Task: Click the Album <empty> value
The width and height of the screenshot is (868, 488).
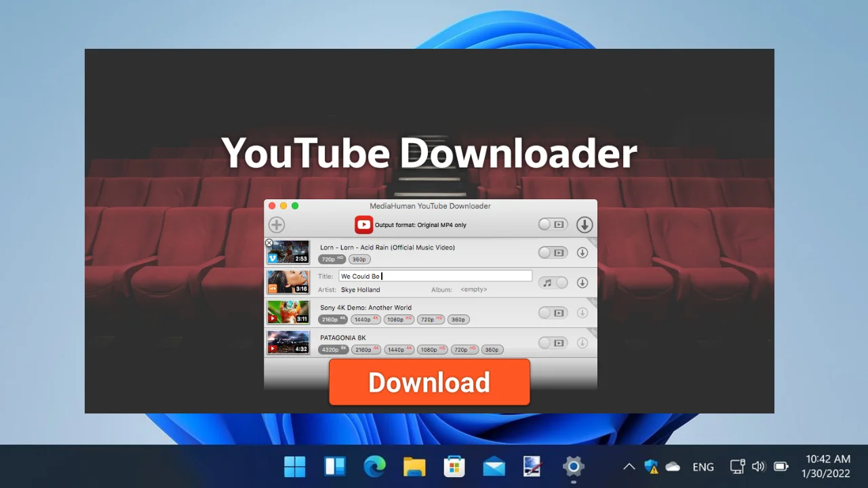Action: click(473, 289)
